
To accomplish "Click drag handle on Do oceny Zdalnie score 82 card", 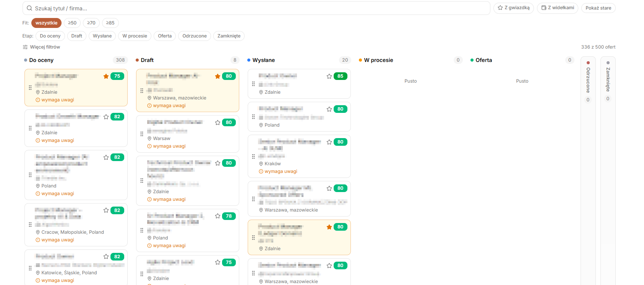I will [30, 128].
